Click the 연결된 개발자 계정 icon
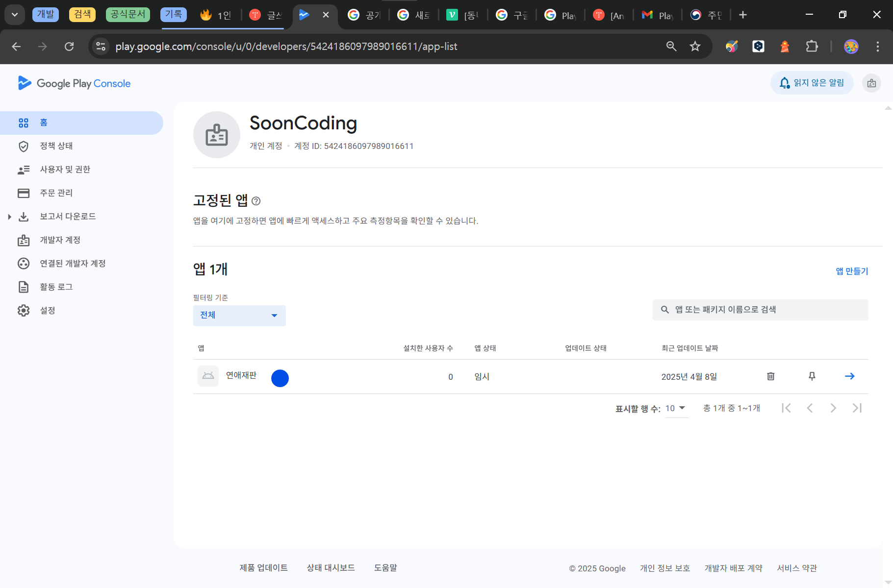The height and width of the screenshot is (588, 893). pos(24,264)
